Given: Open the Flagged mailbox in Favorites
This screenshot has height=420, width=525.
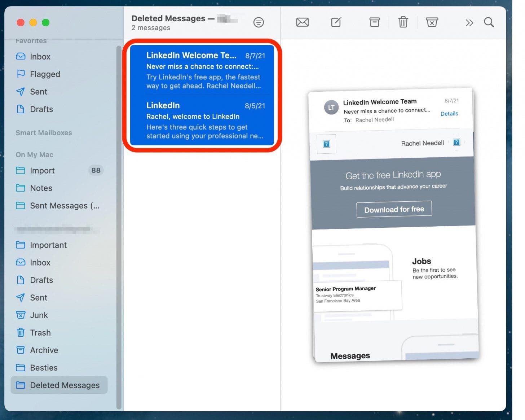Looking at the screenshot, I should [45, 74].
